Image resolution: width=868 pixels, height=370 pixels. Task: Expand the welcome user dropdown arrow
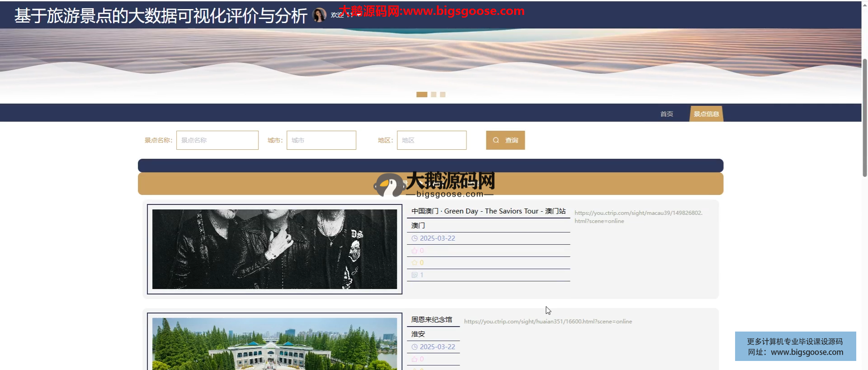[359, 15]
